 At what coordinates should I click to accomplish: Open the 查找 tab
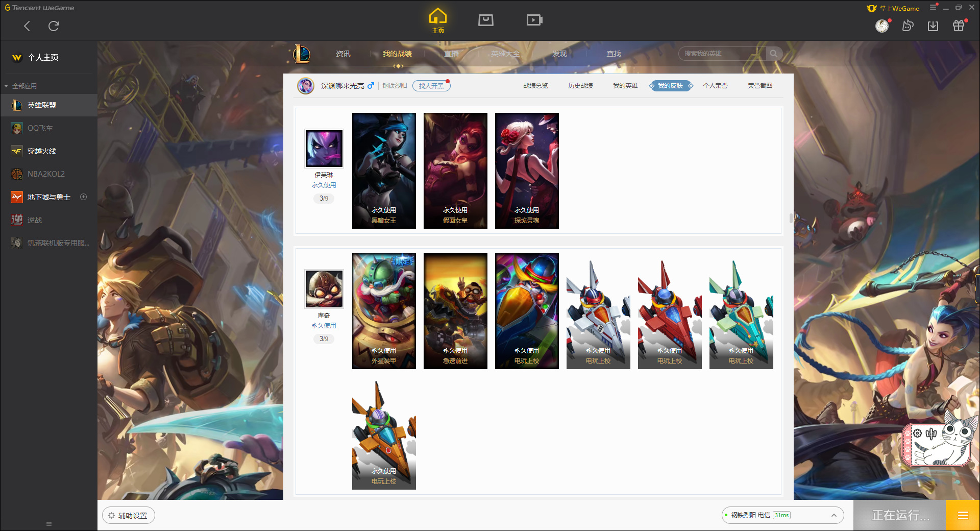click(x=614, y=54)
